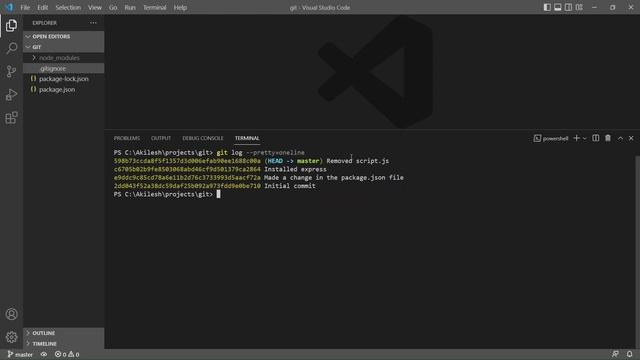Click "Made a change in the package.json file" line
The width and height of the screenshot is (640, 360).
coord(259,178)
